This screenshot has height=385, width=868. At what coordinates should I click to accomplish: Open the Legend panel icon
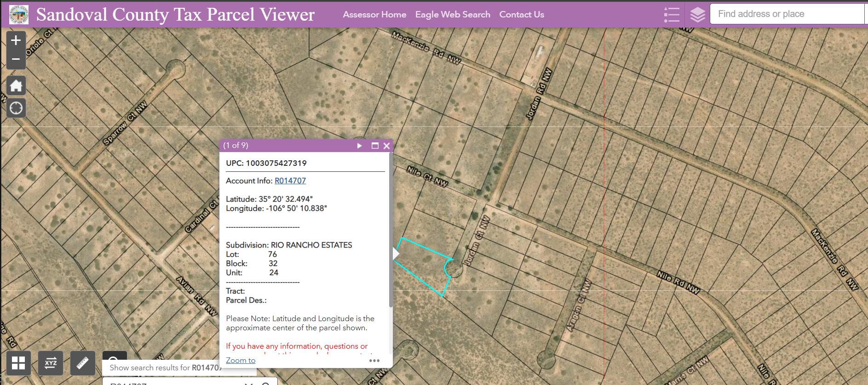[672, 14]
